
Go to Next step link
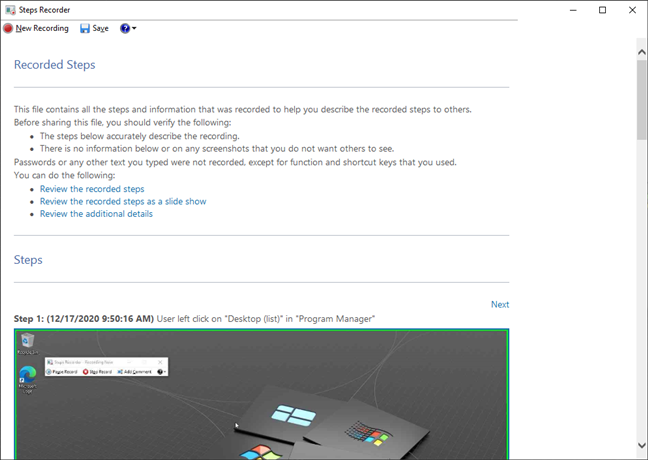(x=500, y=305)
